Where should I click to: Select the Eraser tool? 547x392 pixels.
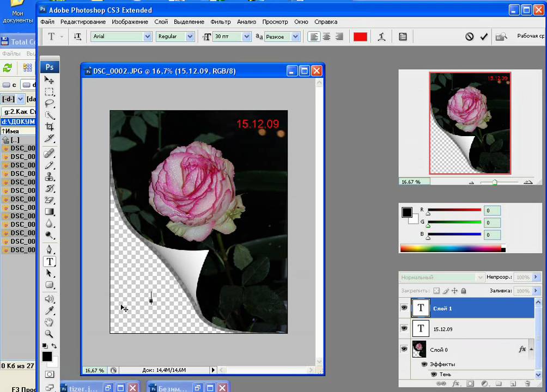[x=49, y=200]
